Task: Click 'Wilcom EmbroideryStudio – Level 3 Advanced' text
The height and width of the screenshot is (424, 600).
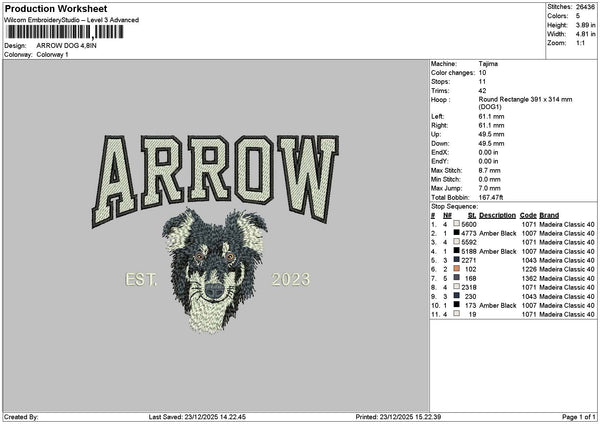Action: click(71, 20)
